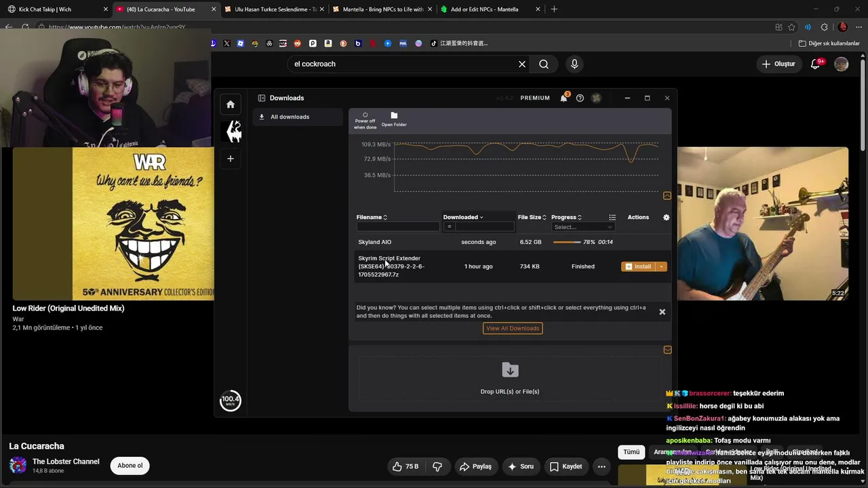Install the Skyrim Script Extender download
Viewport: 868px width, 488px height.
638,266
